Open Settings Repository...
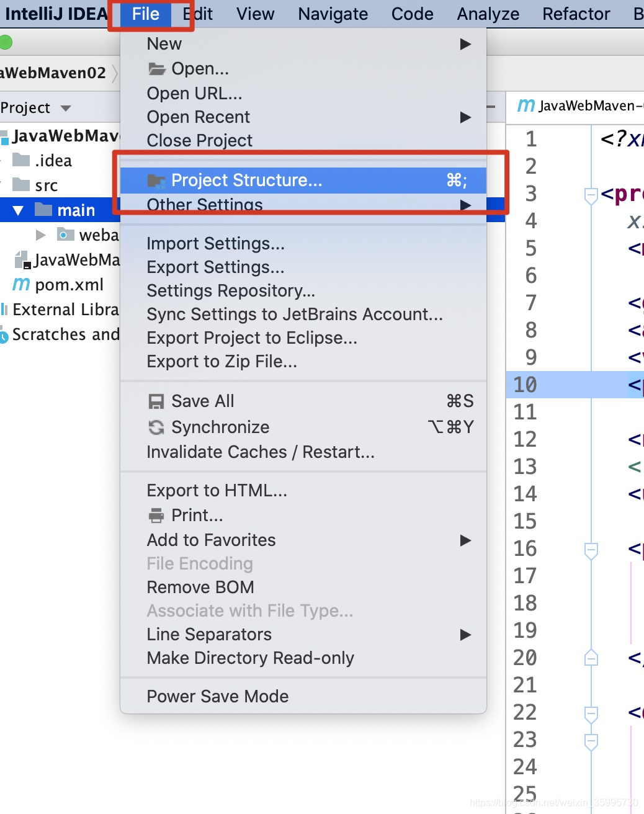Viewport: 644px width, 814px height. (303, 291)
